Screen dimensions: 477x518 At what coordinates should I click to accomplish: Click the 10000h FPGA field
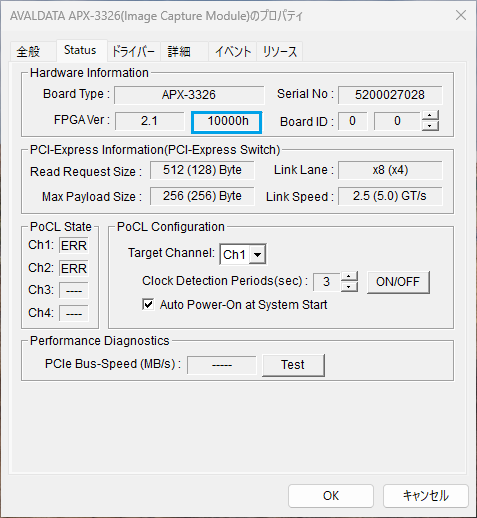click(x=227, y=122)
